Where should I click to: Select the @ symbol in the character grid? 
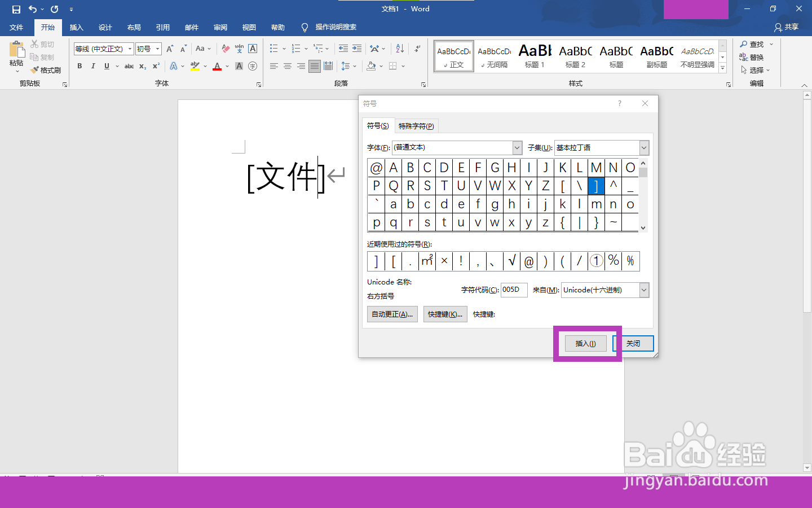coord(376,168)
